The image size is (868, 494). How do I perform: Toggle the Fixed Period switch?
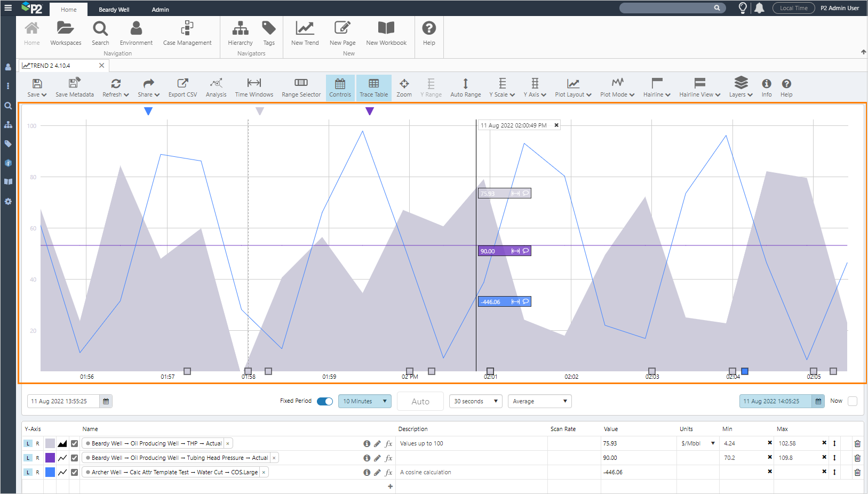click(324, 401)
